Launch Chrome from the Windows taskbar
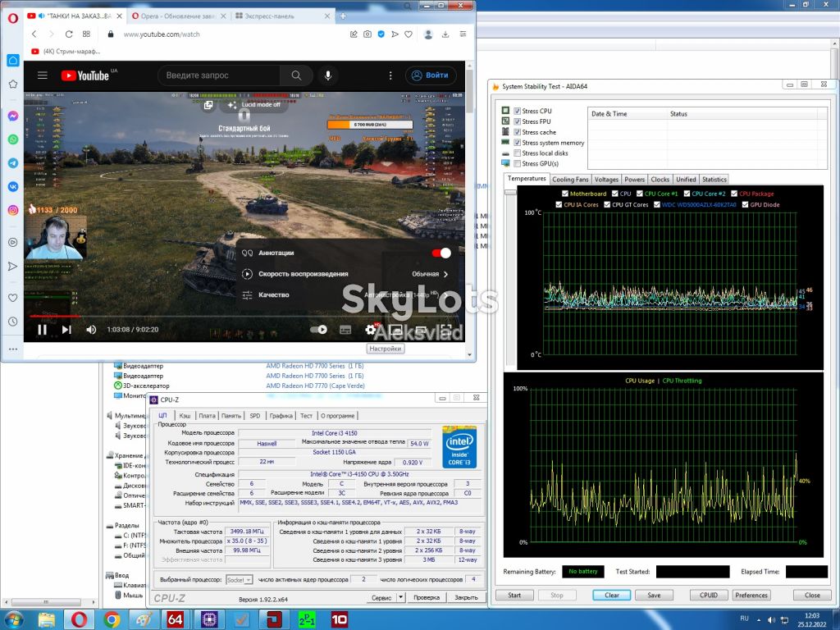840x630 pixels. pyautogui.click(x=112, y=619)
